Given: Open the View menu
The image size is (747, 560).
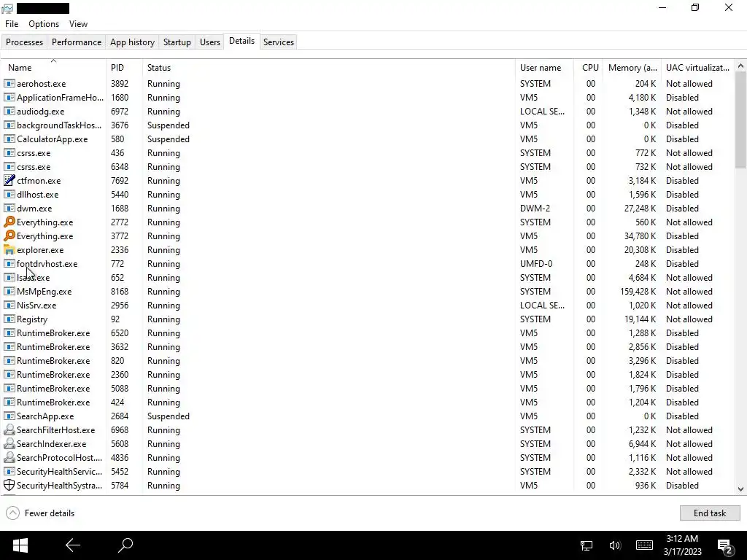Looking at the screenshot, I should point(78,24).
